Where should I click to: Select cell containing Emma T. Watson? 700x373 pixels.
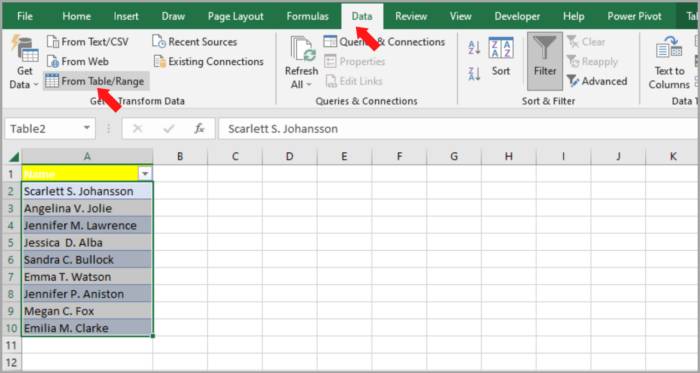(87, 277)
